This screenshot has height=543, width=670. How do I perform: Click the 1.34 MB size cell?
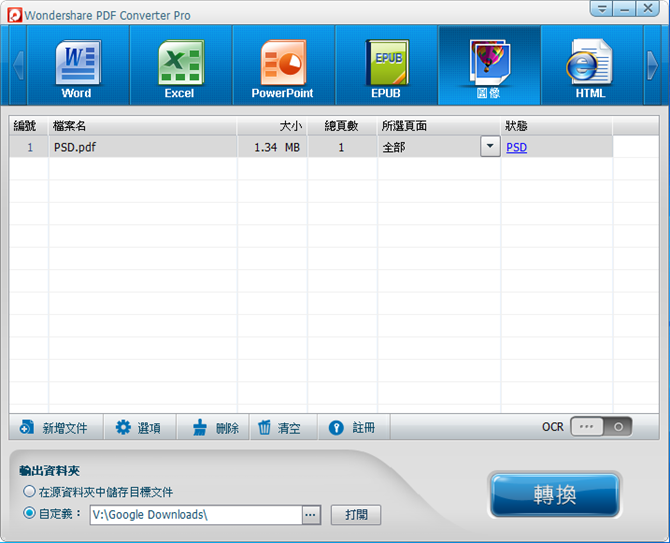click(272, 147)
